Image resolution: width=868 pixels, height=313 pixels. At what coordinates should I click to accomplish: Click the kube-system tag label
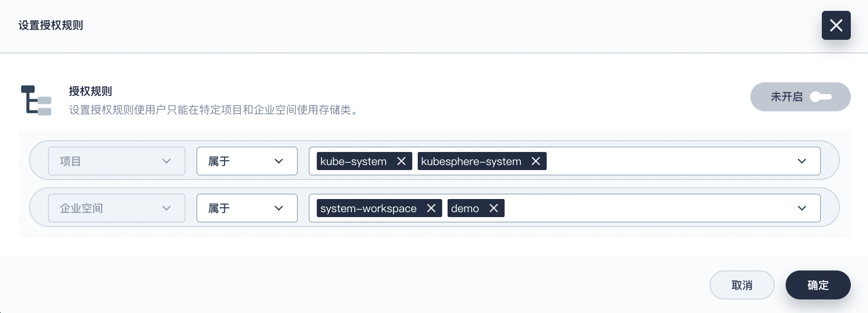(353, 161)
